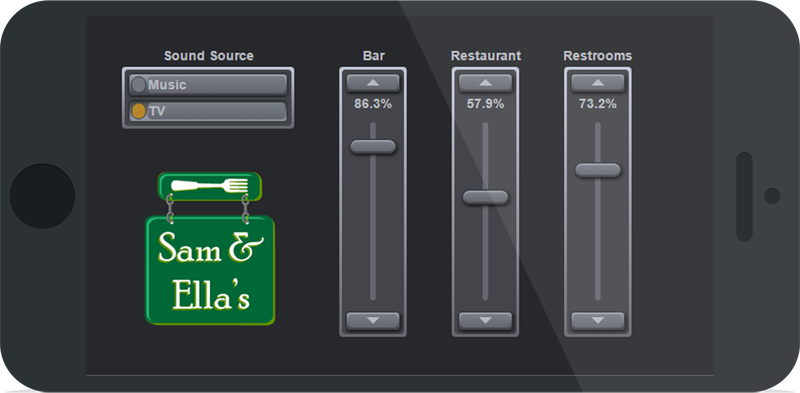Tap the phone's round home button
Viewport: 800px width, 393px height.
[x=42, y=196]
